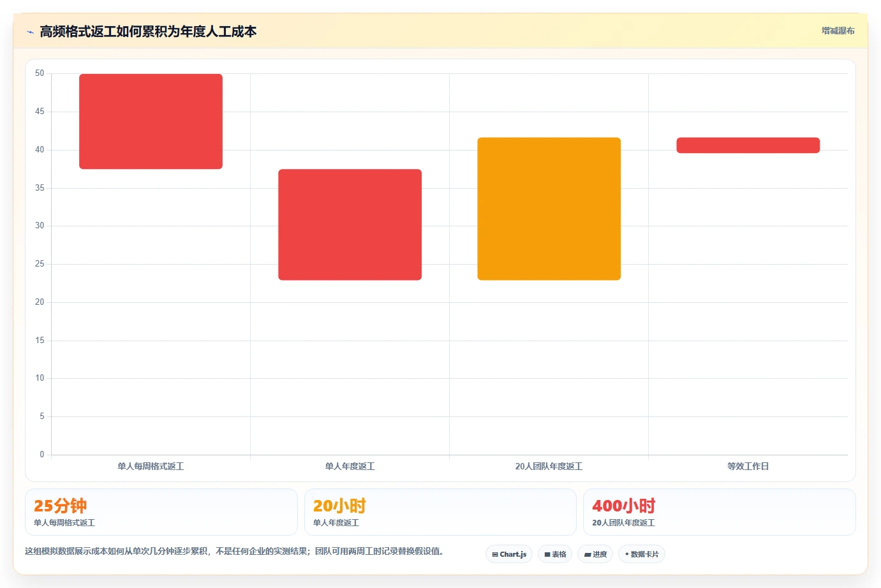Image resolution: width=881 pixels, height=588 pixels.
Task: Click the 增减瀑布 chart type label
Action: pyautogui.click(x=838, y=31)
